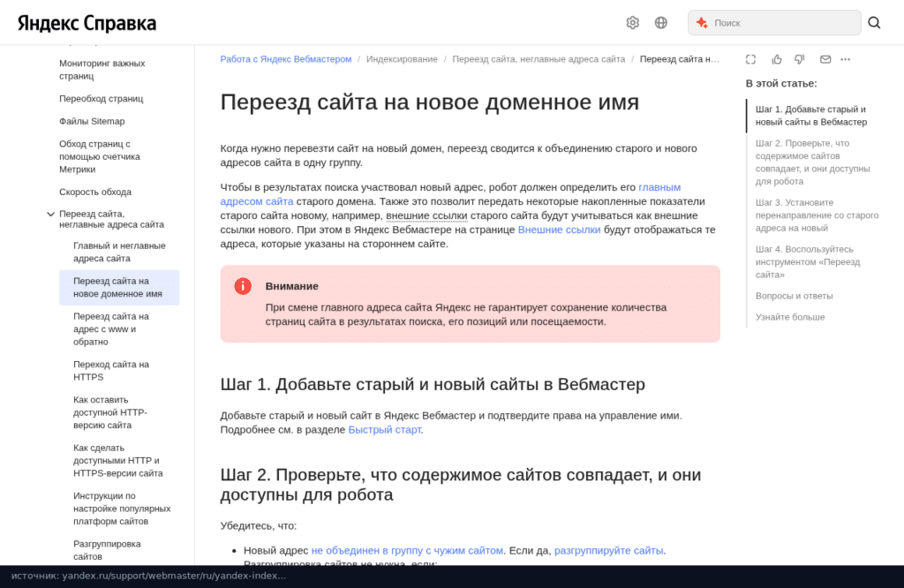Open the settings gear icon in header

[632, 22]
